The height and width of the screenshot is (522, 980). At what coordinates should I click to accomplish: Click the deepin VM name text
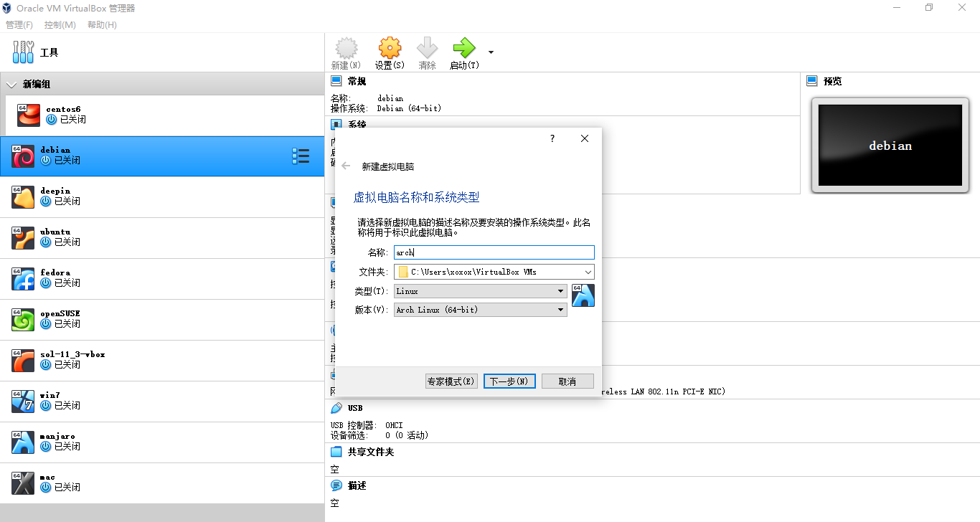pyautogui.click(x=55, y=191)
